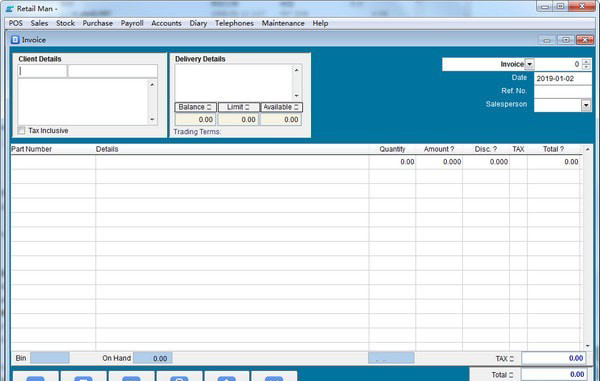Viewport: 600px width, 381px height.
Task: Click the Details column header
Action: [107, 149]
